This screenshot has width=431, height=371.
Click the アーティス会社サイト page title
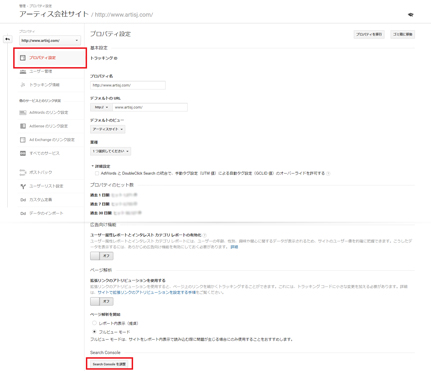54,14
